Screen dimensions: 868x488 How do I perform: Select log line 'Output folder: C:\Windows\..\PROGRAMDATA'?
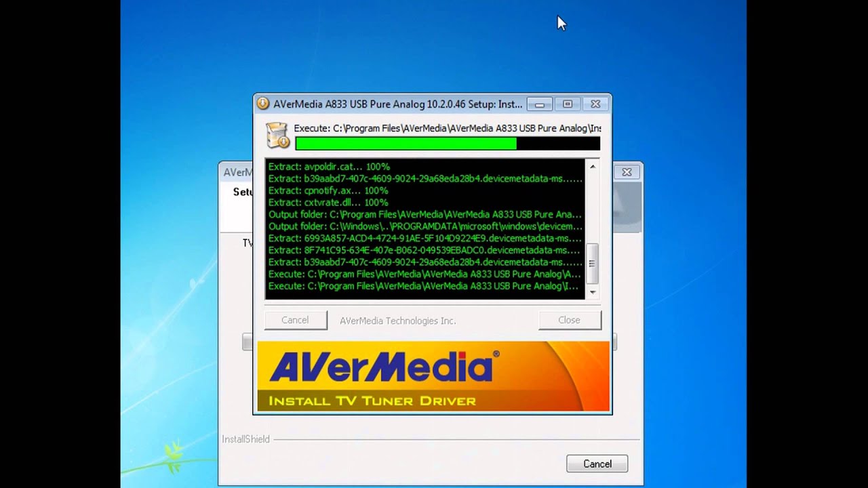tap(425, 226)
